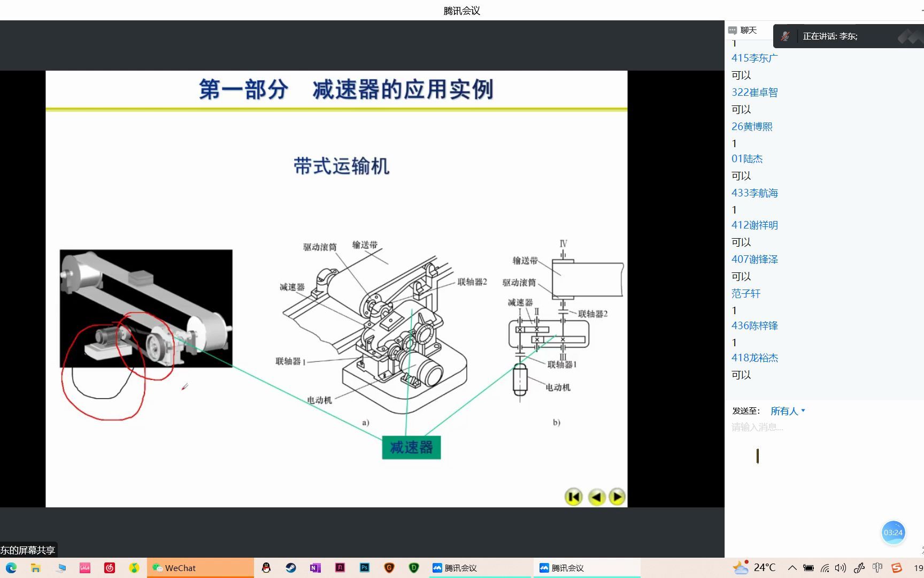Open NetEase Cloud Music taskbar icon
This screenshot has height=578, width=924.
[x=110, y=568]
